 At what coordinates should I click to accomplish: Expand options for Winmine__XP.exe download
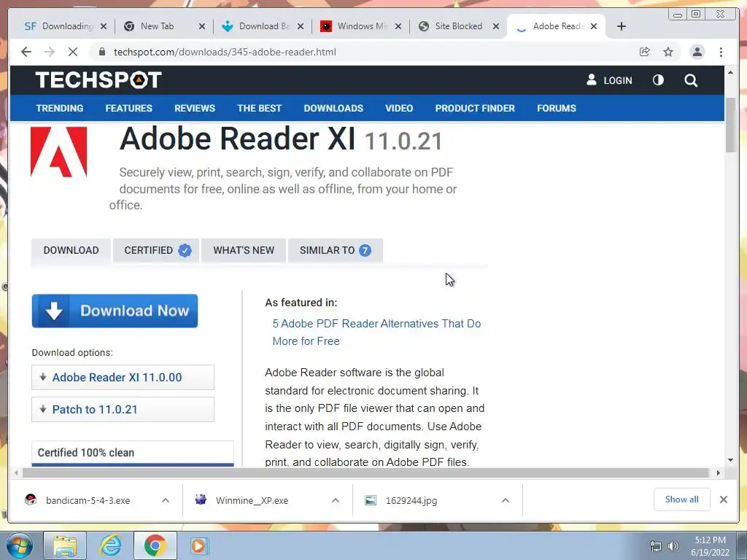tap(336, 500)
